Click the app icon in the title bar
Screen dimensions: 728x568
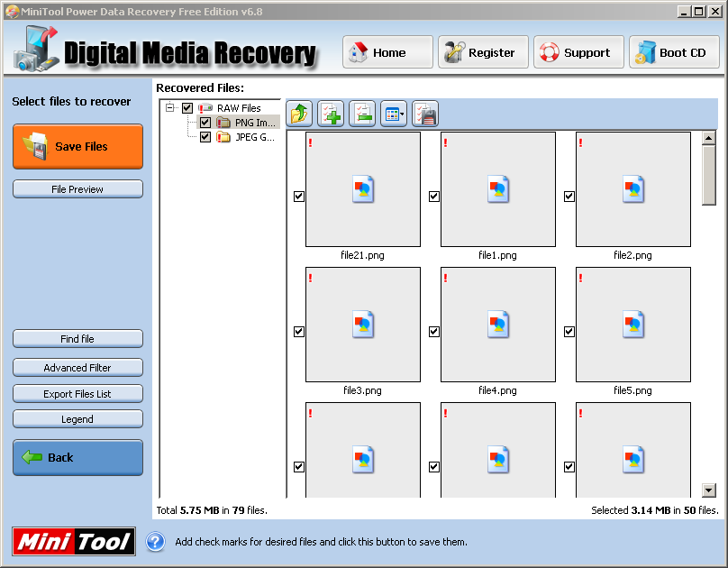(13, 11)
